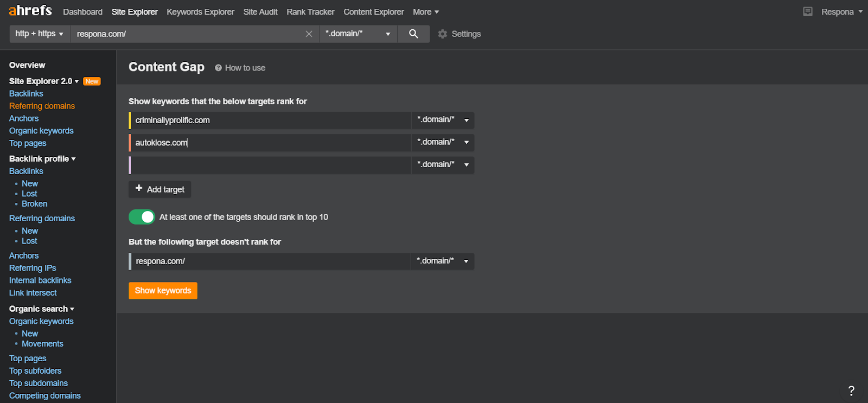Clear the respona.com/ search field
Image resolution: width=868 pixels, height=403 pixels.
coord(309,34)
